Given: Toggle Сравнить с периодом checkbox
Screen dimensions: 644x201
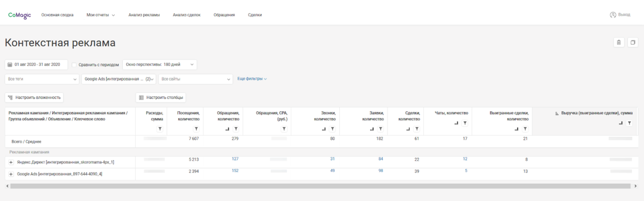Looking at the screenshot, I should point(75,64).
